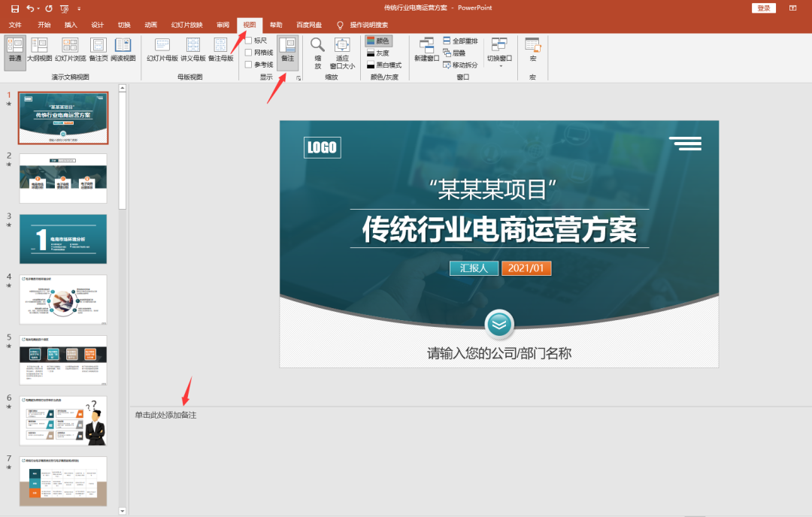
Task: Enable the Guides (参考线) checkbox
Action: pyautogui.click(x=249, y=65)
